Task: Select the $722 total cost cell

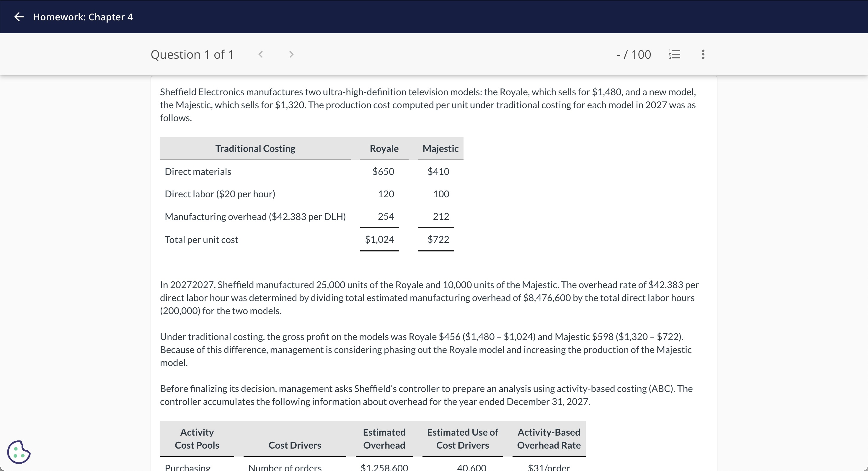Action: click(x=438, y=239)
